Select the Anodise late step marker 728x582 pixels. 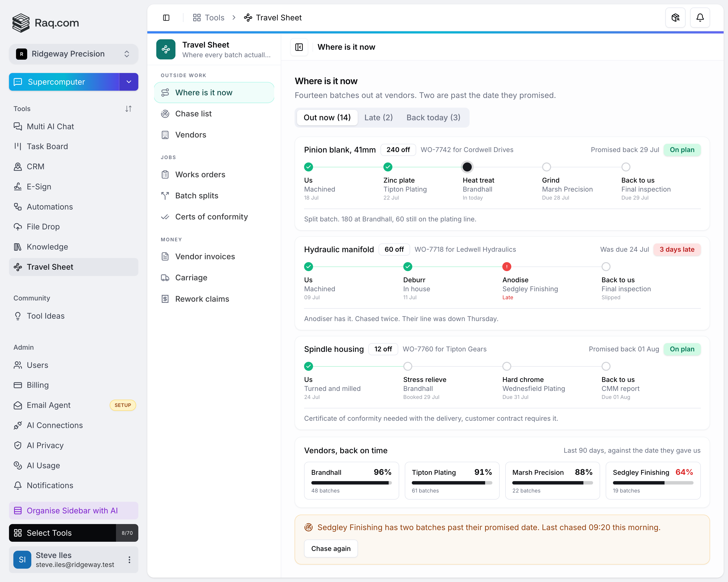coord(506,267)
